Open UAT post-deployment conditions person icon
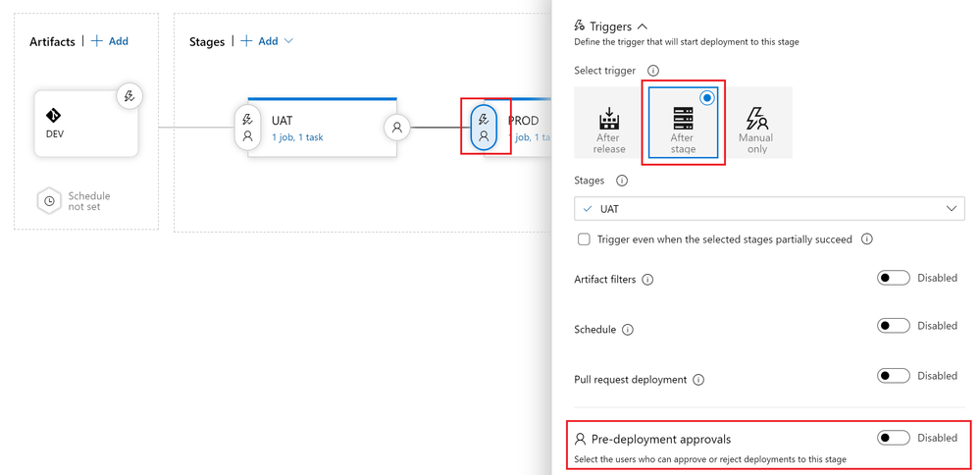Screen dimensions: 980x475 point(397,128)
